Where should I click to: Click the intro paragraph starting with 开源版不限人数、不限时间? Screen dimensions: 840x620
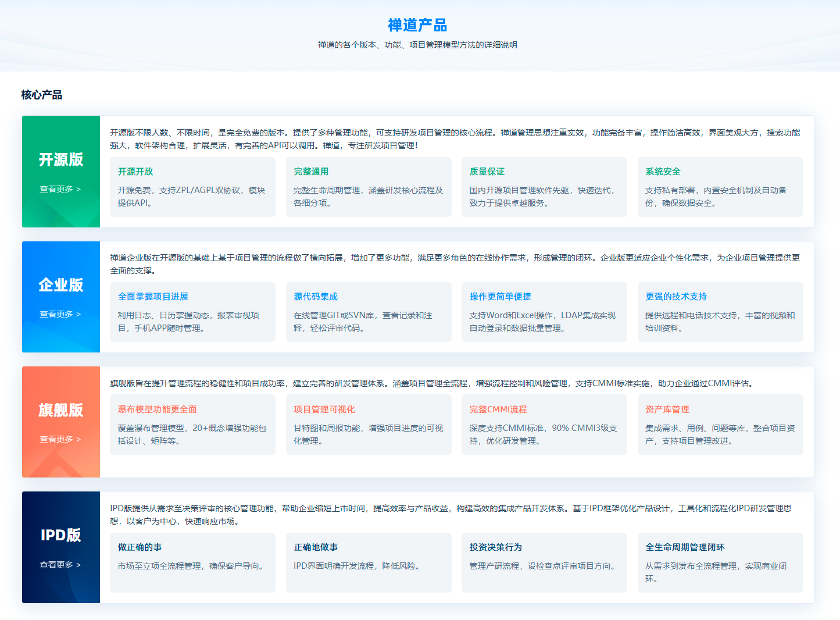click(455, 139)
